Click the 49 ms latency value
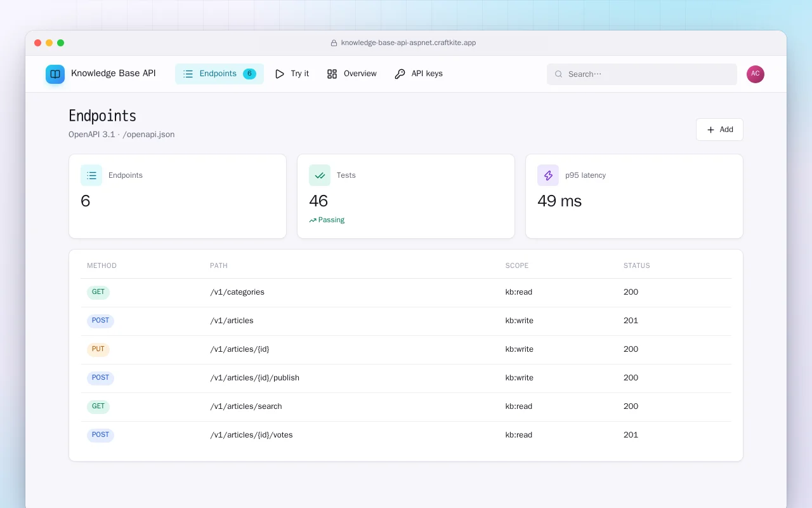The width and height of the screenshot is (812, 508). [560, 201]
